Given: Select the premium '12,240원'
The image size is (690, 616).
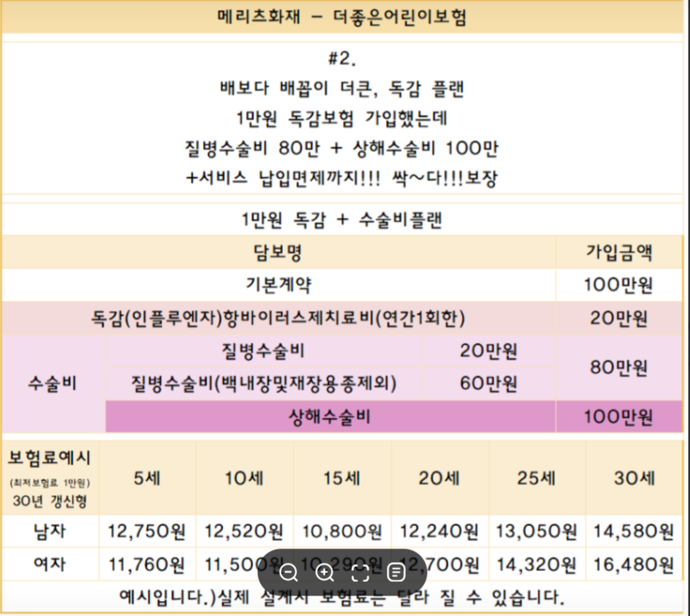Looking at the screenshot, I should click(x=439, y=531).
